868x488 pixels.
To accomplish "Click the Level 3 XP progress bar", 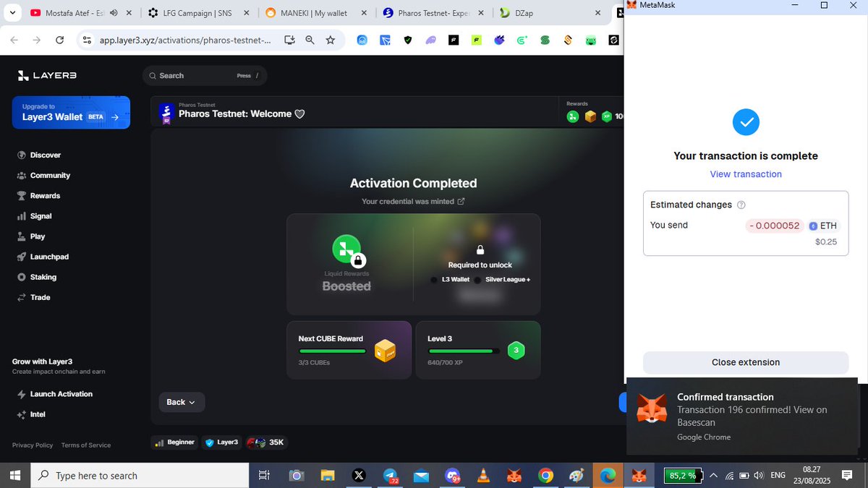I will pyautogui.click(x=464, y=351).
